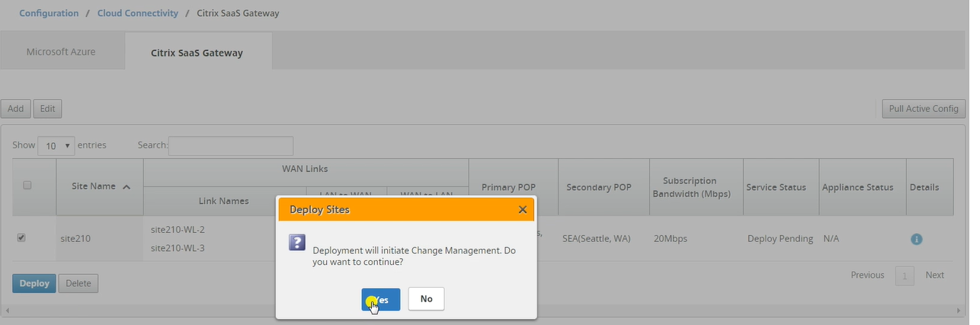Close the Deploy Sites dialog
Screen dimensions: 980x325
(x=522, y=209)
